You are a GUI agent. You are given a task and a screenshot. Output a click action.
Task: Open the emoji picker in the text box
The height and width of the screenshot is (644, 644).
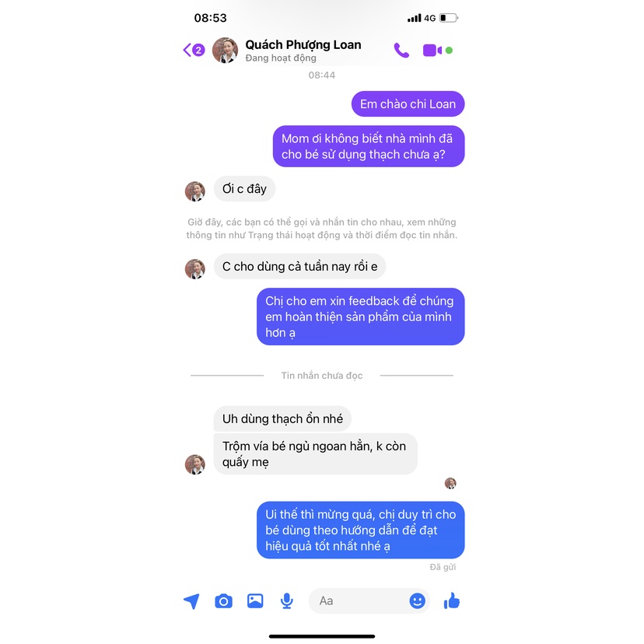click(418, 601)
